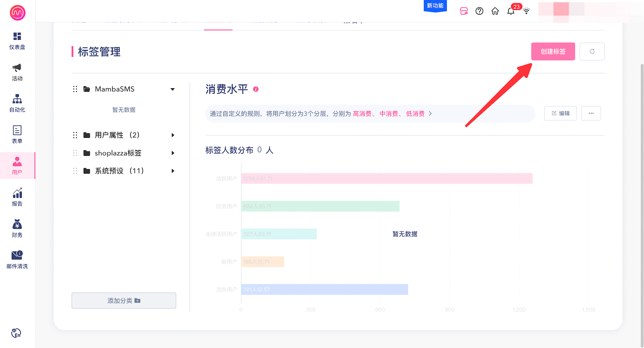
Task: Expand the 系统预设 (11) folder
Action: point(173,171)
